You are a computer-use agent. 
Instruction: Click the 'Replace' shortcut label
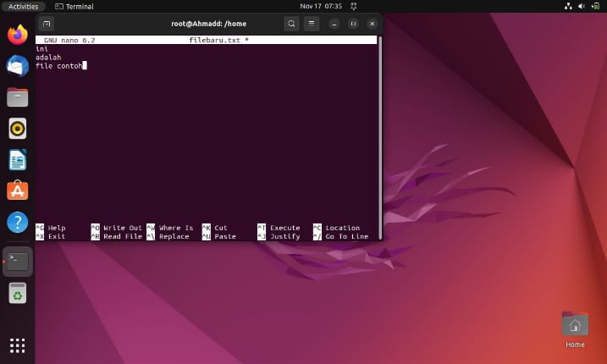174,236
